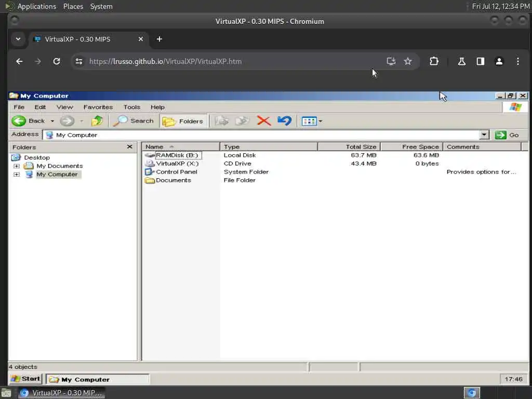Click the Move To toolbar icon
The width and height of the screenshot is (532, 399).
tap(221, 121)
